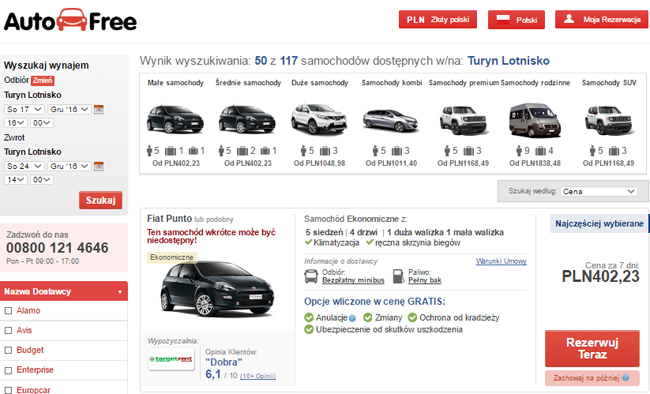Open pickup date calendar icon

pyautogui.click(x=99, y=109)
